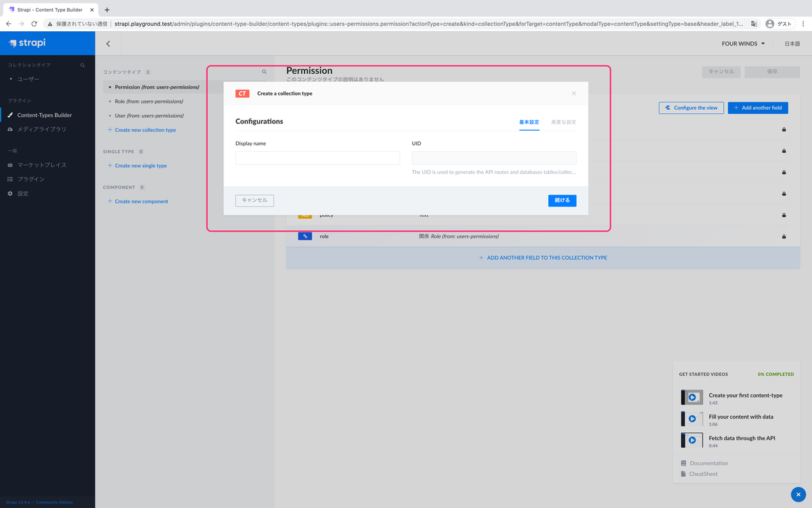Screen dimensions: 812x508
Task: Close the Create a collection type modal
Action: point(574,93)
